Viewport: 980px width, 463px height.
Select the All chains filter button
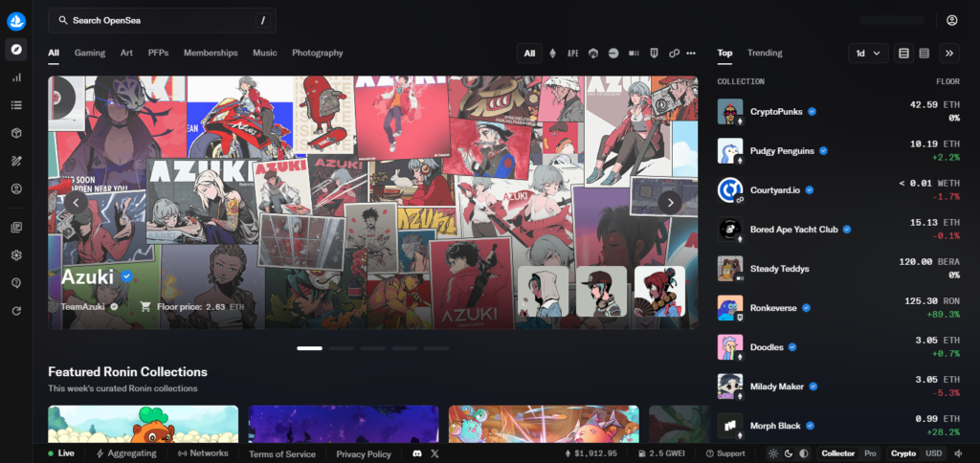(x=529, y=54)
